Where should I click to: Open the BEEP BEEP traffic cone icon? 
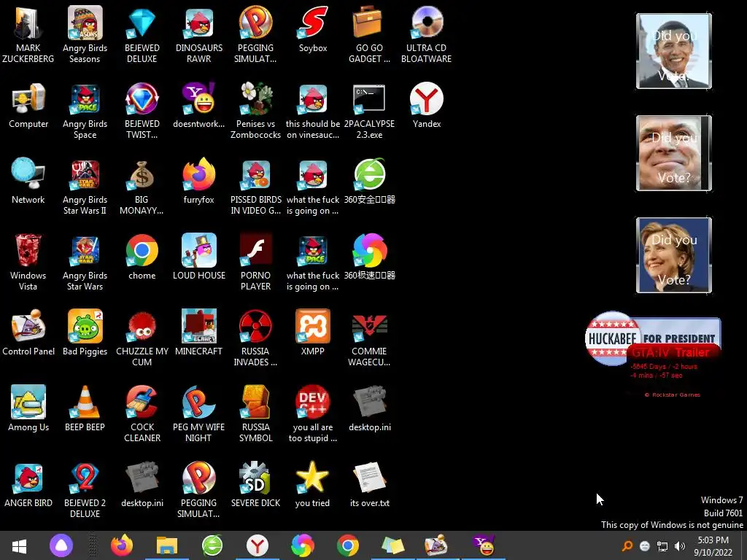[x=85, y=408]
